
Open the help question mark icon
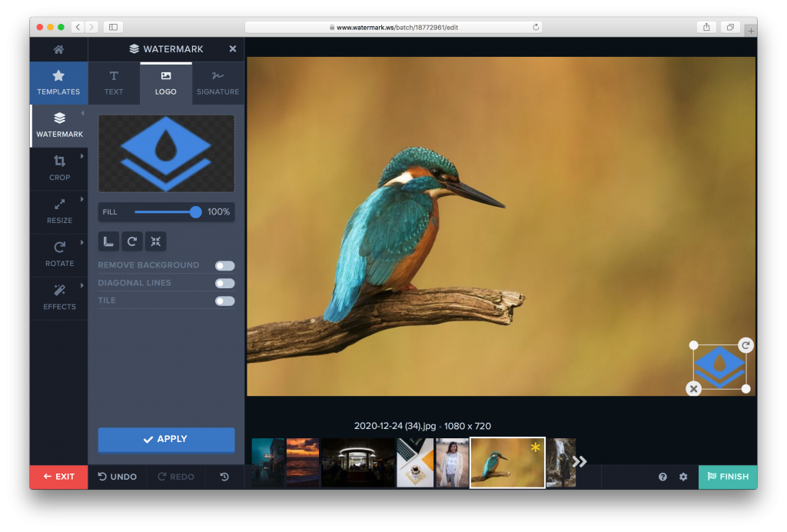[662, 477]
